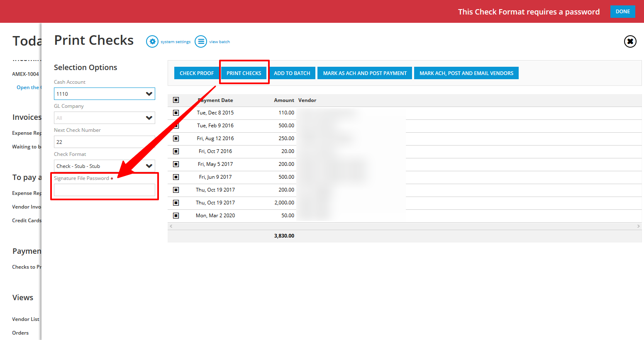The width and height of the screenshot is (644, 340).
Task: Toggle checkbox for Fri, Jun 9 2017 payment
Action: pos(176,177)
